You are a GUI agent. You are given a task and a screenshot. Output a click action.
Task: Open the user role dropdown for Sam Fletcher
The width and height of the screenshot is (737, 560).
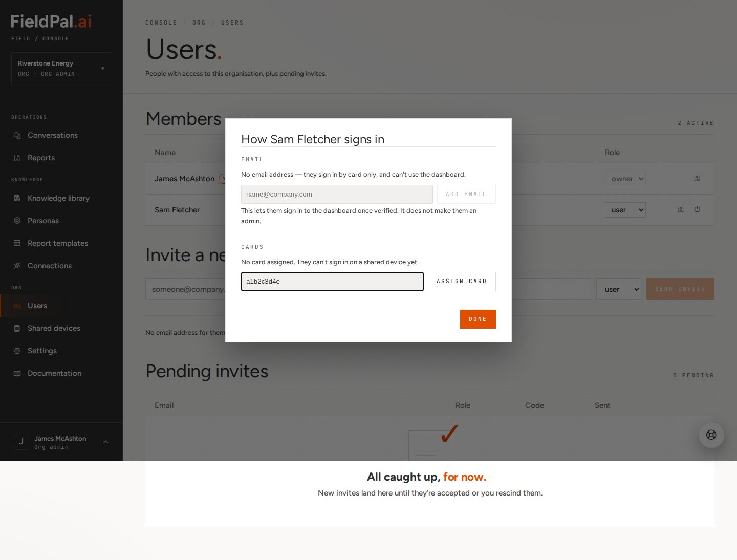(625, 210)
